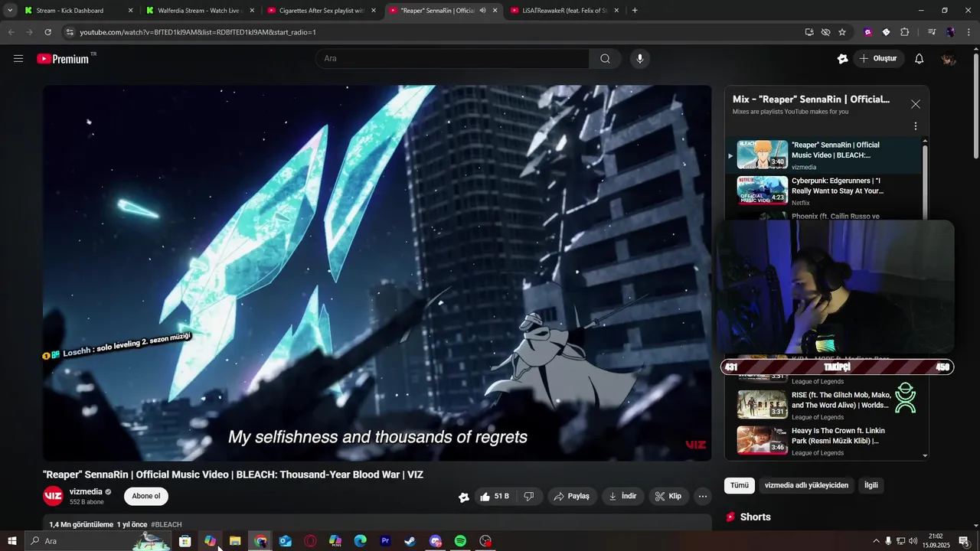Open YouTube account avatar menu
This screenshot has width=980, height=551.
(x=949, y=59)
